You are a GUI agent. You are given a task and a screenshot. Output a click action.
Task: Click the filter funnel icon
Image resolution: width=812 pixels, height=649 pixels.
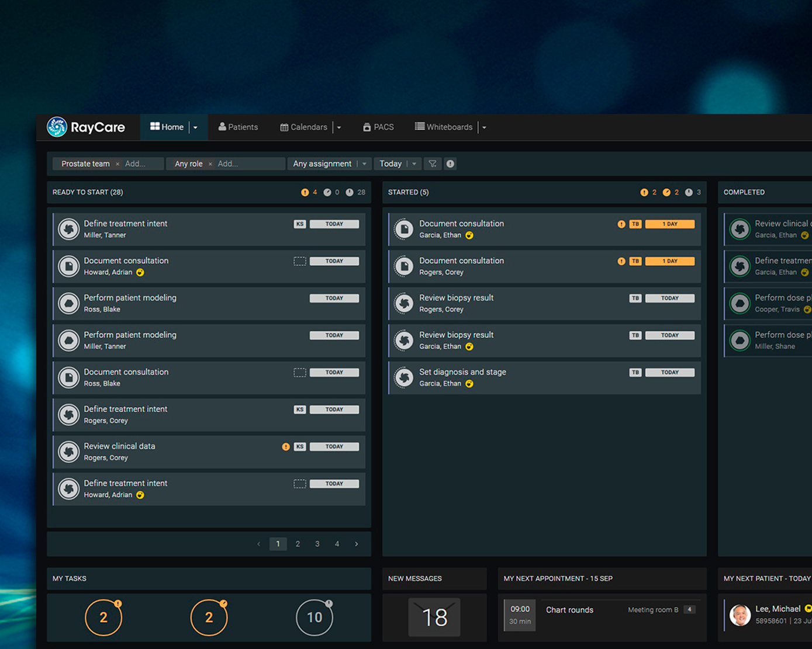click(x=433, y=164)
